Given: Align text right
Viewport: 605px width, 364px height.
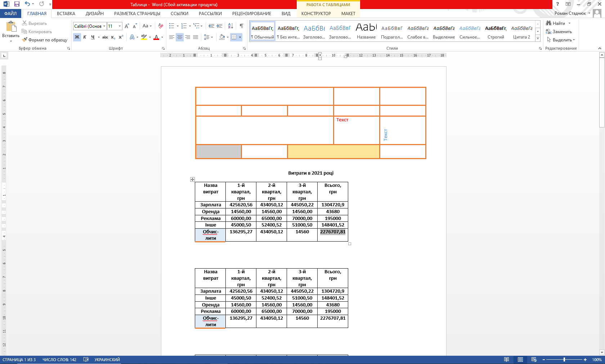Looking at the screenshot, I should point(188,37).
